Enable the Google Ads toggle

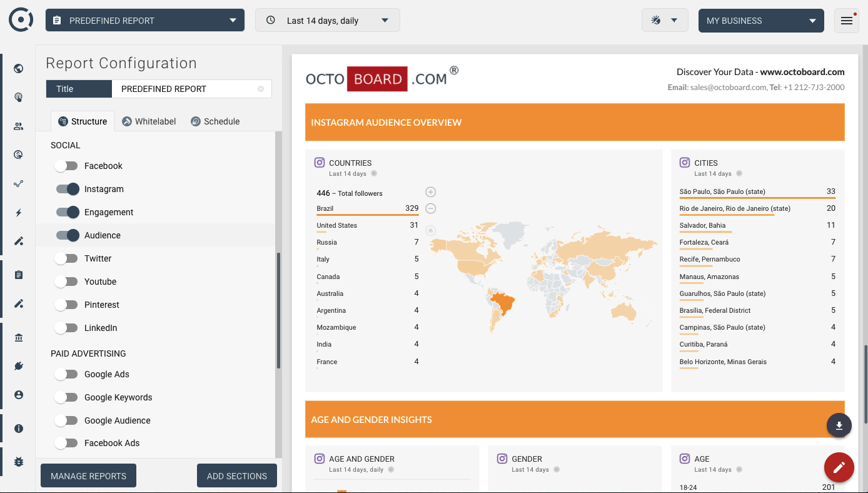point(66,374)
